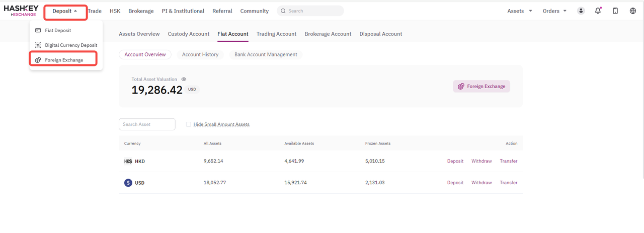The width and height of the screenshot is (644, 233).
Task: Click the Digital Currency Deposit QR icon
Action: tap(38, 45)
